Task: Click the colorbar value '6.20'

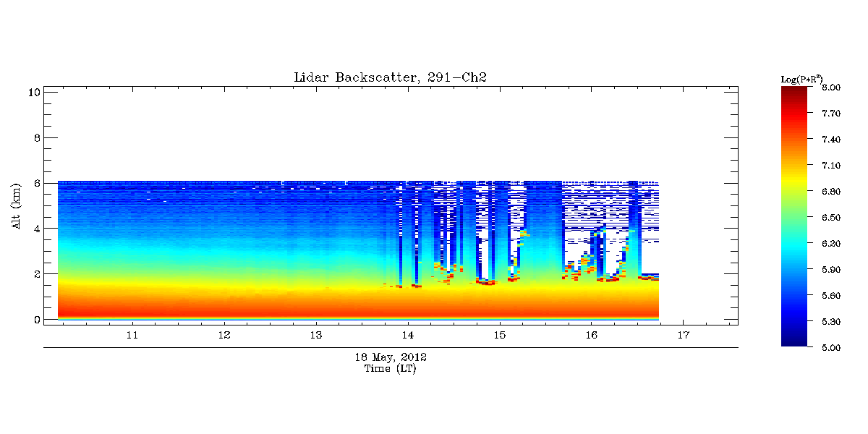Action: [831, 244]
